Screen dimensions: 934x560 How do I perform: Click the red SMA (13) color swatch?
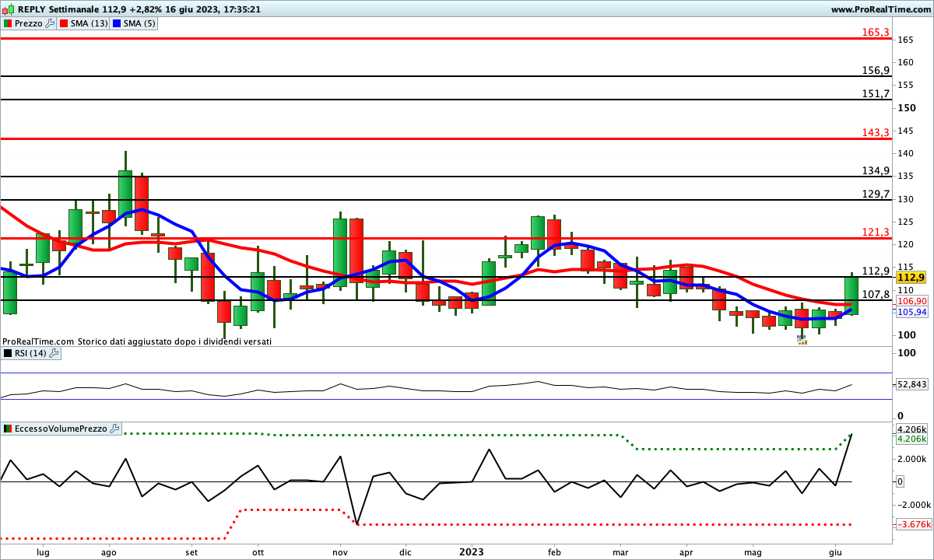coord(64,23)
